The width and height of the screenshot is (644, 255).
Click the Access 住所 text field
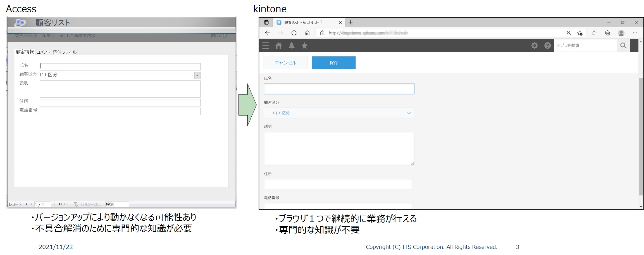(x=120, y=103)
